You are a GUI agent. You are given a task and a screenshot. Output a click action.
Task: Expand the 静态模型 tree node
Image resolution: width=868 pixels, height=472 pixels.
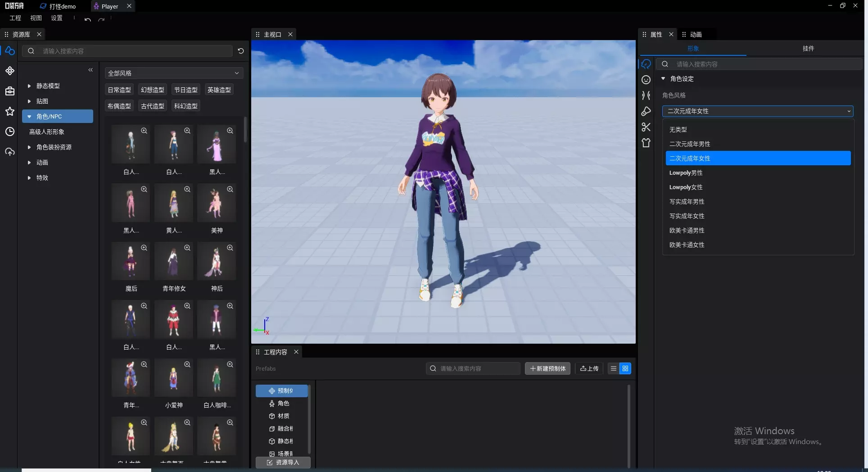pos(29,86)
